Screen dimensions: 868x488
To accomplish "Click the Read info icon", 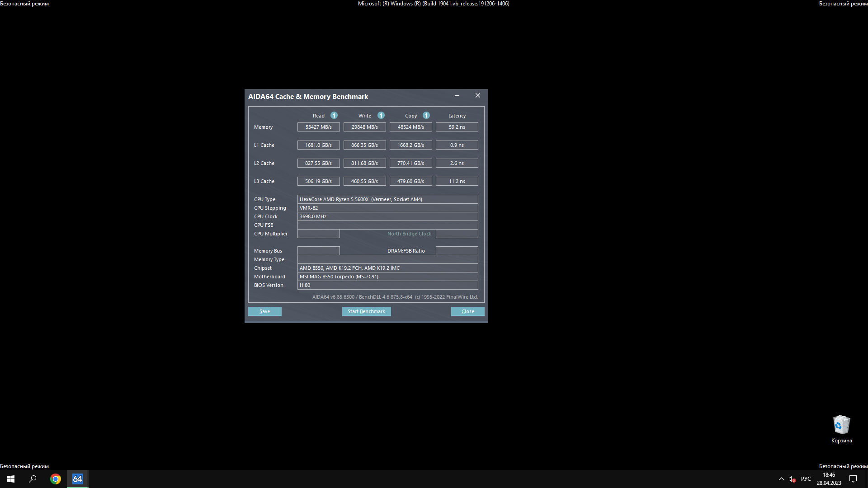I will tap(334, 115).
